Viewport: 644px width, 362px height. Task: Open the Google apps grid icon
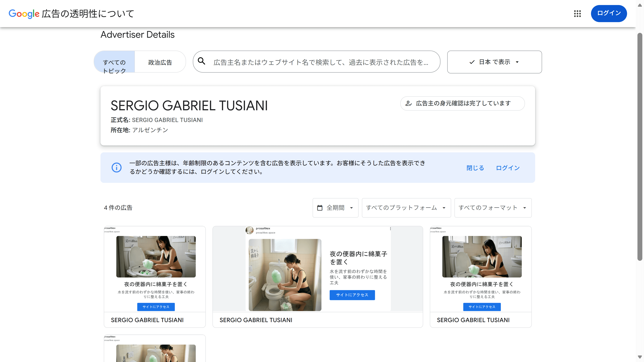click(x=577, y=13)
